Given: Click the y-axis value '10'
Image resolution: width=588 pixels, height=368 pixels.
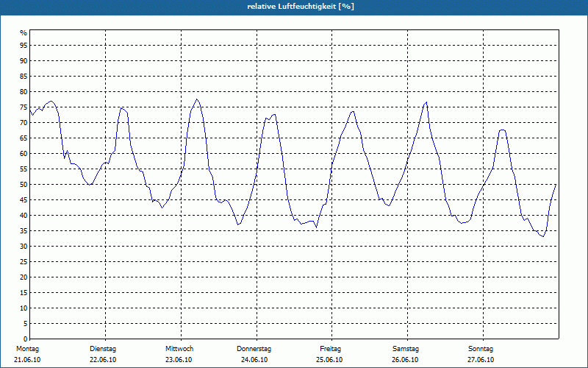Looking at the screenshot, I should coord(24,308).
